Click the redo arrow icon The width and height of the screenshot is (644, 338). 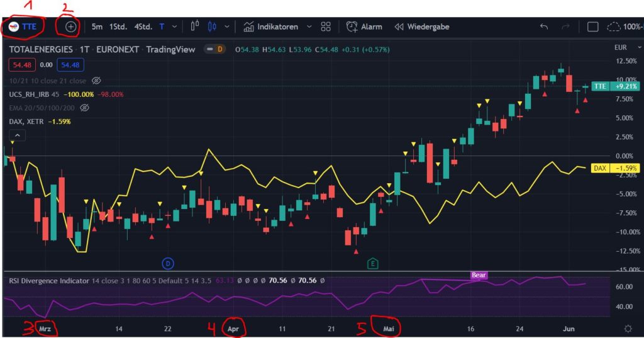[565, 26]
